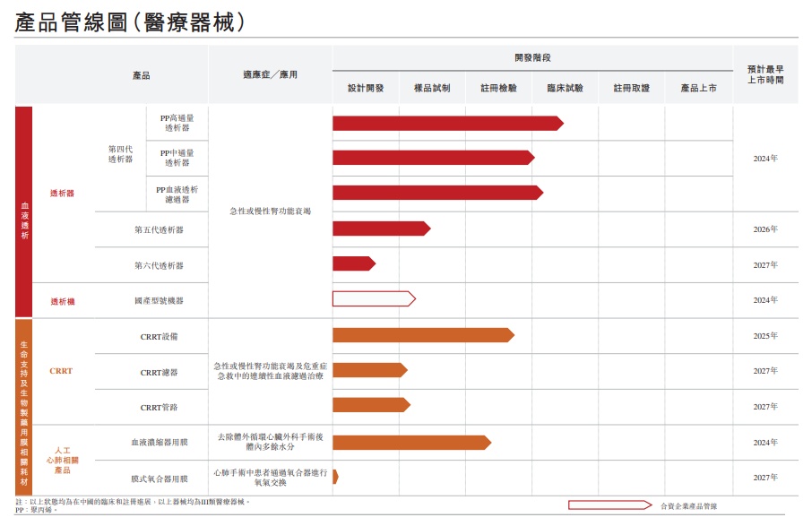Select the red 血液透析 category band
The image size is (812, 526).
point(24,211)
